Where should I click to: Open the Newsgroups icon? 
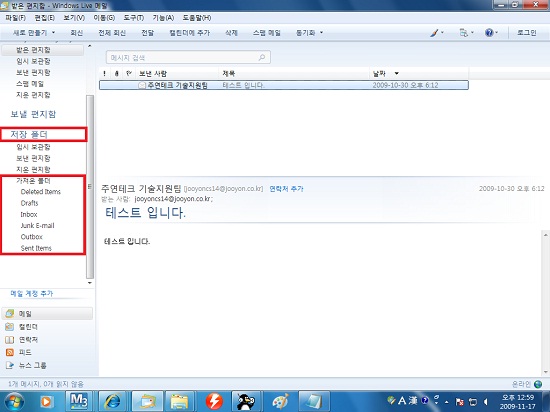[x=10, y=365]
